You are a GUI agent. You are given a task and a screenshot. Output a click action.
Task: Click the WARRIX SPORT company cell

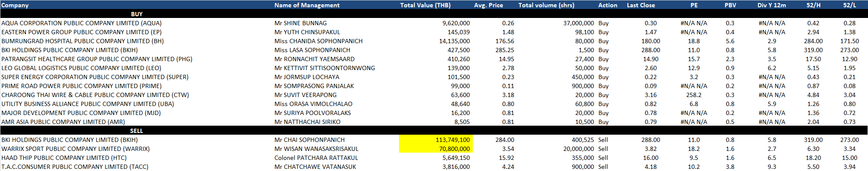point(76,149)
